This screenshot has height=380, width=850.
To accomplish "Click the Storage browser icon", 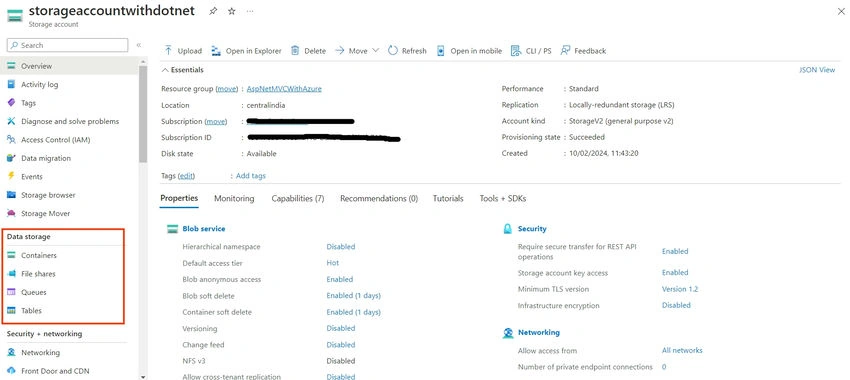I will point(11,195).
